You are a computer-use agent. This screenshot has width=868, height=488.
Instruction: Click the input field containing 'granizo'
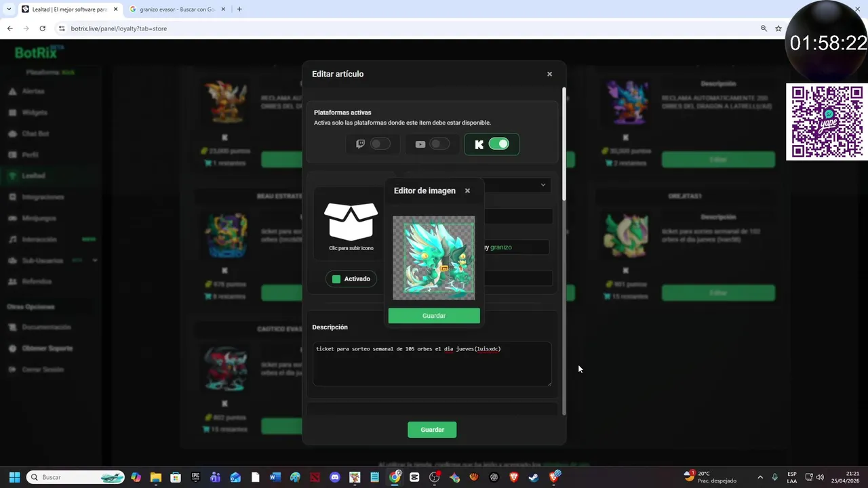(x=517, y=247)
